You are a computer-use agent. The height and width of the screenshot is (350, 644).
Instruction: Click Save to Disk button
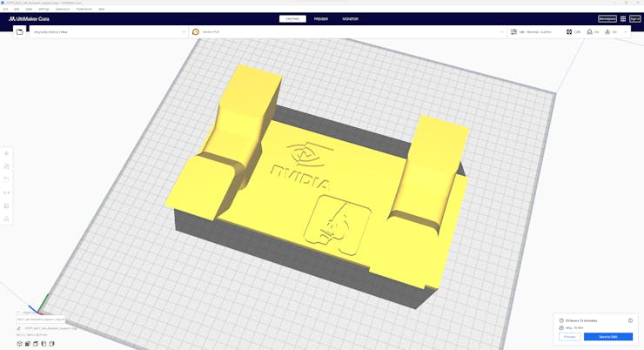click(x=608, y=337)
